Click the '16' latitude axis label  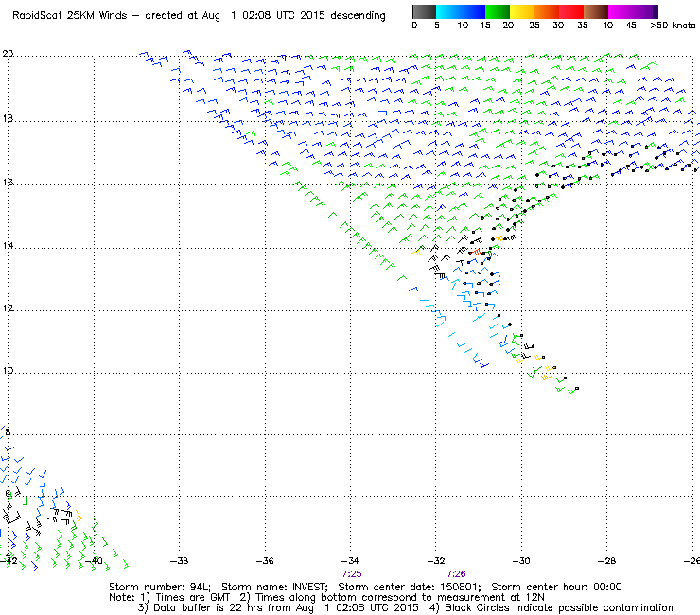coord(8,183)
